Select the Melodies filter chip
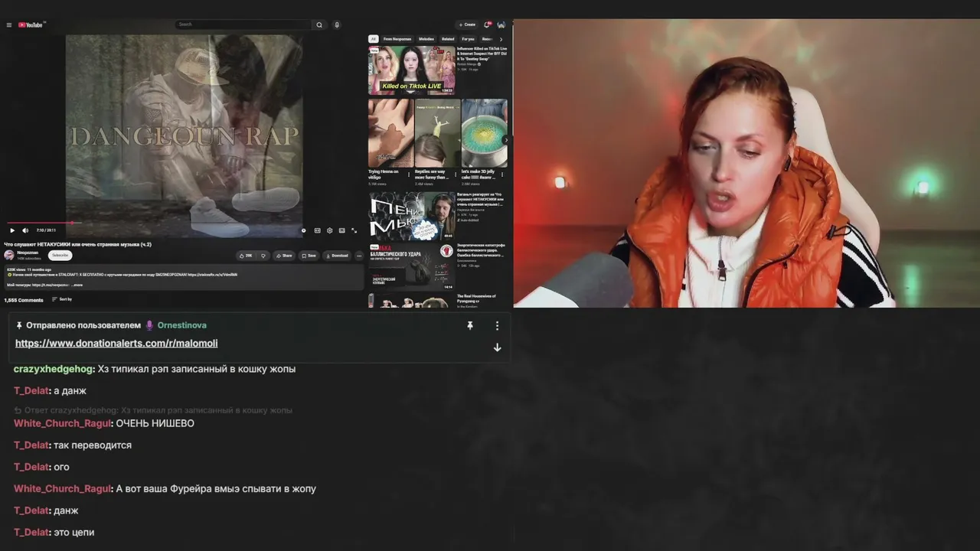 click(426, 39)
